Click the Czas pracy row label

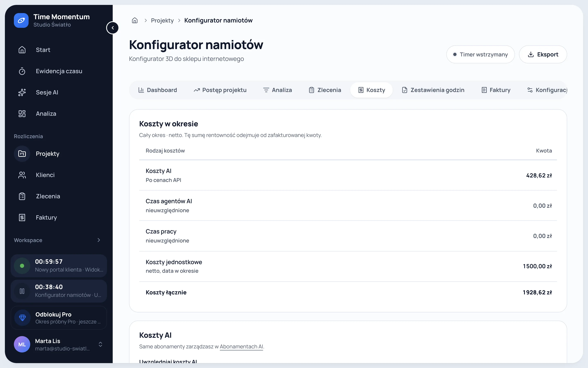coord(161,231)
